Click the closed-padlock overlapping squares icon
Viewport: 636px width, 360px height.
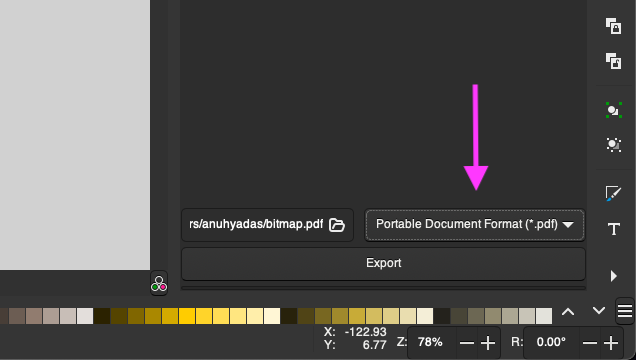tap(613, 26)
